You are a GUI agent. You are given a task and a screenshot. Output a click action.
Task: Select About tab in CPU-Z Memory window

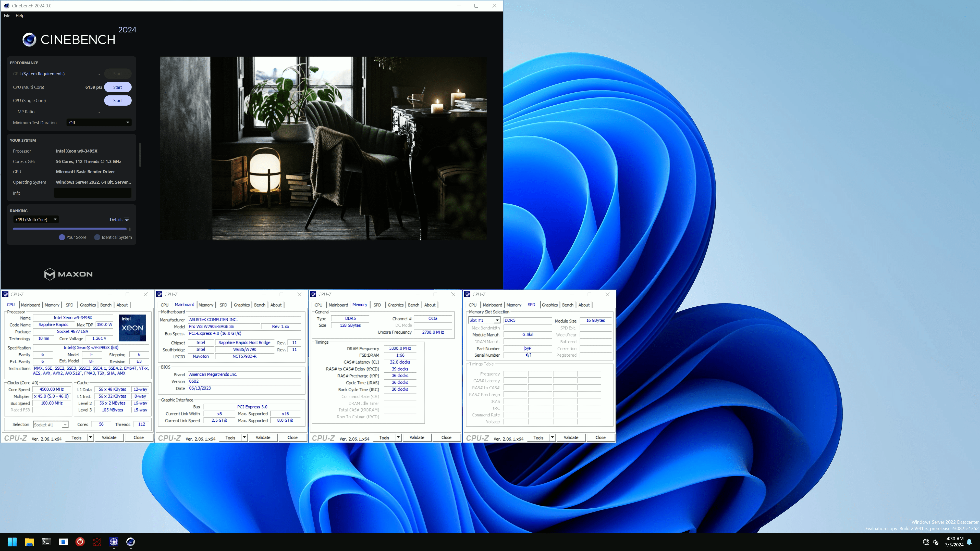(430, 305)
